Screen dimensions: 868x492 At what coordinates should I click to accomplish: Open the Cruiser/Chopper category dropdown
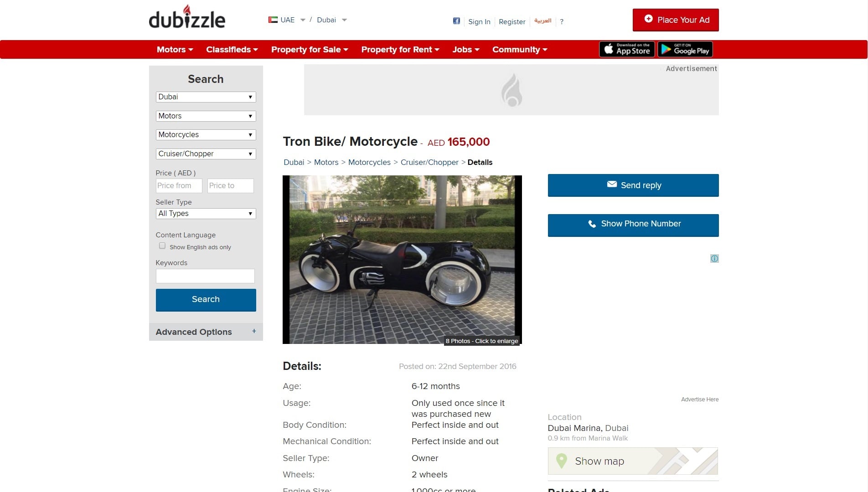206,154
